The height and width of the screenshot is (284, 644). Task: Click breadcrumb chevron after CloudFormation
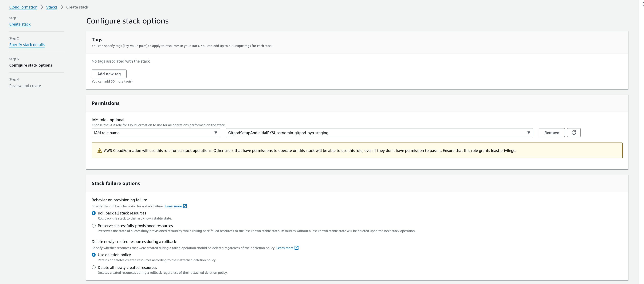tap(42, 7)
